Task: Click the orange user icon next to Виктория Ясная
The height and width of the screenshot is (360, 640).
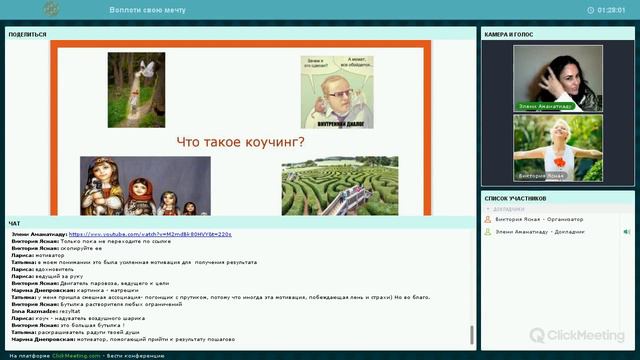Action: click(x=488, y=220)
